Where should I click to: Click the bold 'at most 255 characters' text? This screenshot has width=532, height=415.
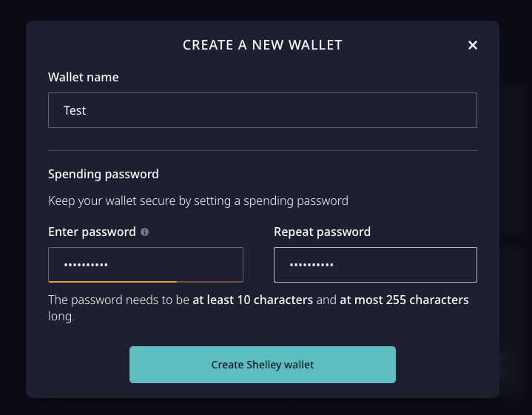point(404,300)
